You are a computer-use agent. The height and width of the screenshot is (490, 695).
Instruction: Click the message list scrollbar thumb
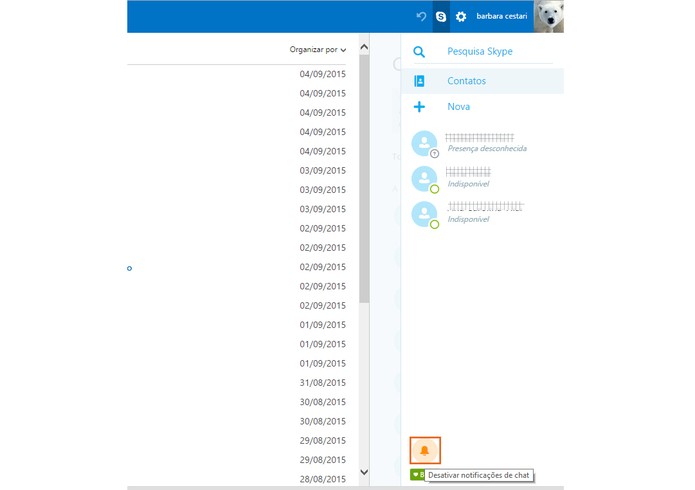pyautogui.click(x=364, y=178)
